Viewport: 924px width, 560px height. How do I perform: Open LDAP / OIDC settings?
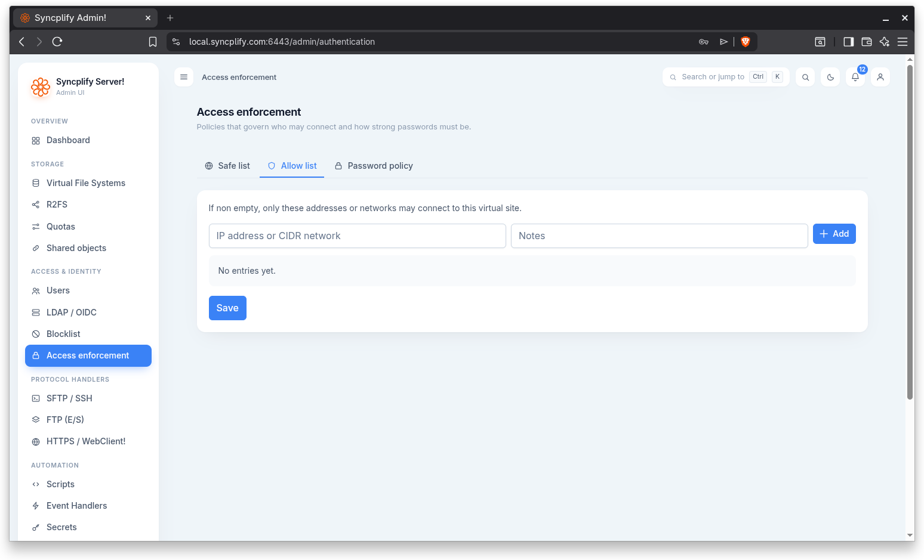pyautogui.click(x=88, y=313)
